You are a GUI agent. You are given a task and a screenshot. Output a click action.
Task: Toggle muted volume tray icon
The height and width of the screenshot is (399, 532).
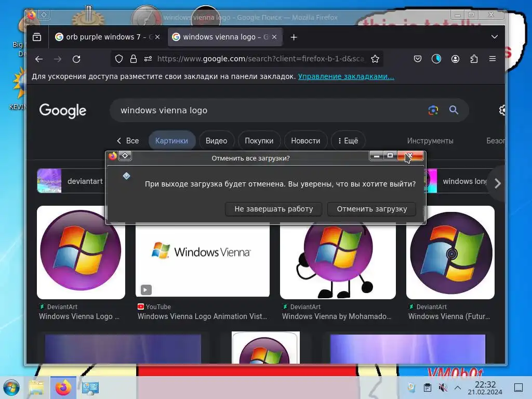[443, 388]
